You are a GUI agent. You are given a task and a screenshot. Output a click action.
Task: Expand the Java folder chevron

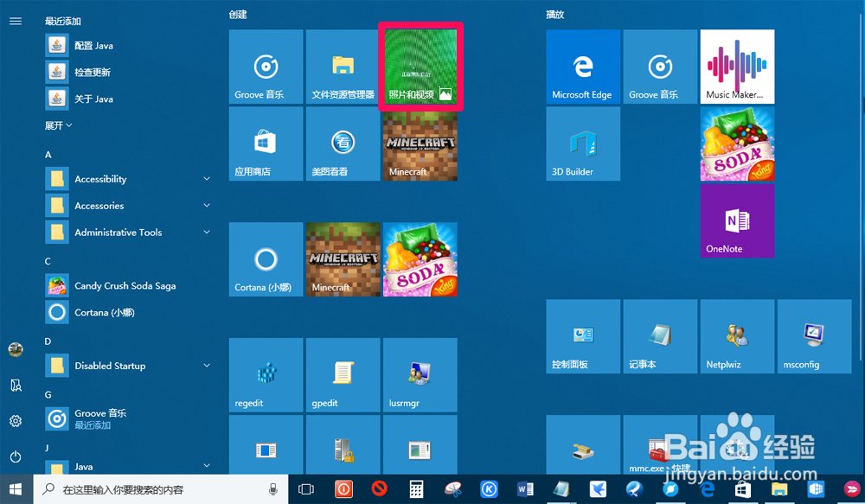tap(207, 465)
